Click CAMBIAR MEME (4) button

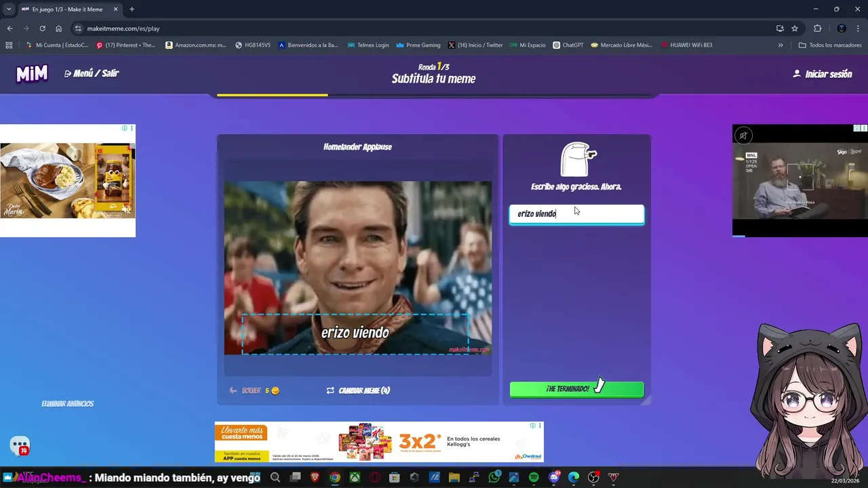tap(358, 390)
